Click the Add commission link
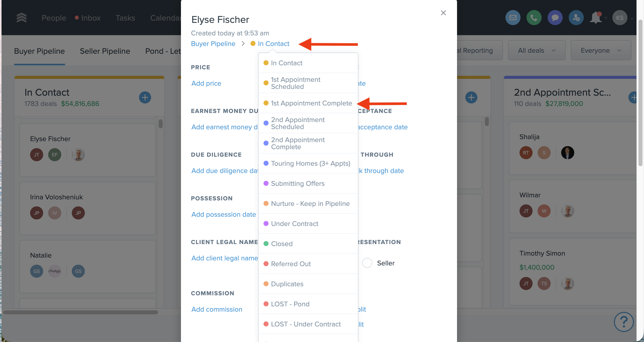 tap(217, 309)
